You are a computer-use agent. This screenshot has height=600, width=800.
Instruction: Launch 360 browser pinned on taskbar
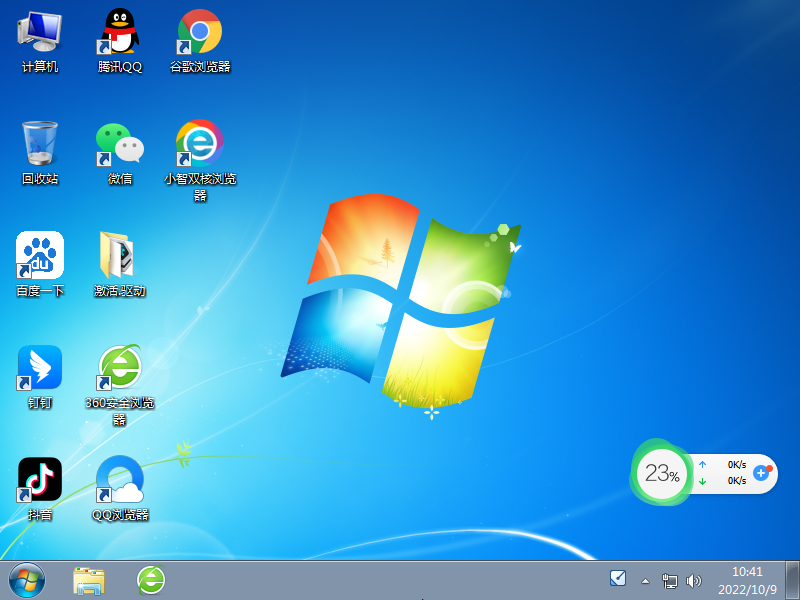pos(151,579)
